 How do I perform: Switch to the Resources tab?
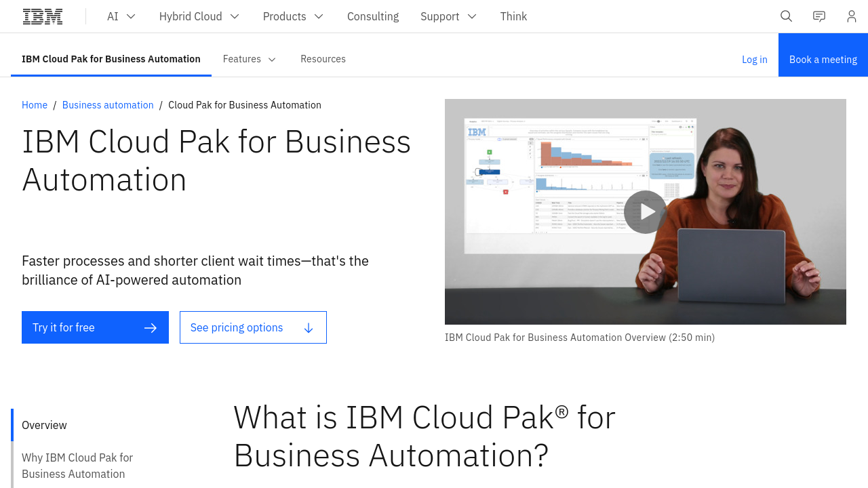tap(323, 59)
